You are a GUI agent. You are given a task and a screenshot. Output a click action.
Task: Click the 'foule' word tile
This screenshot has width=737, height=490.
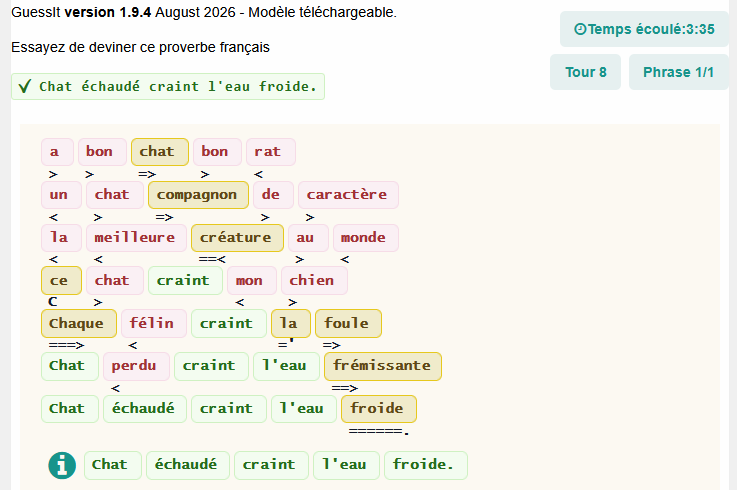(x=348, y=324)
